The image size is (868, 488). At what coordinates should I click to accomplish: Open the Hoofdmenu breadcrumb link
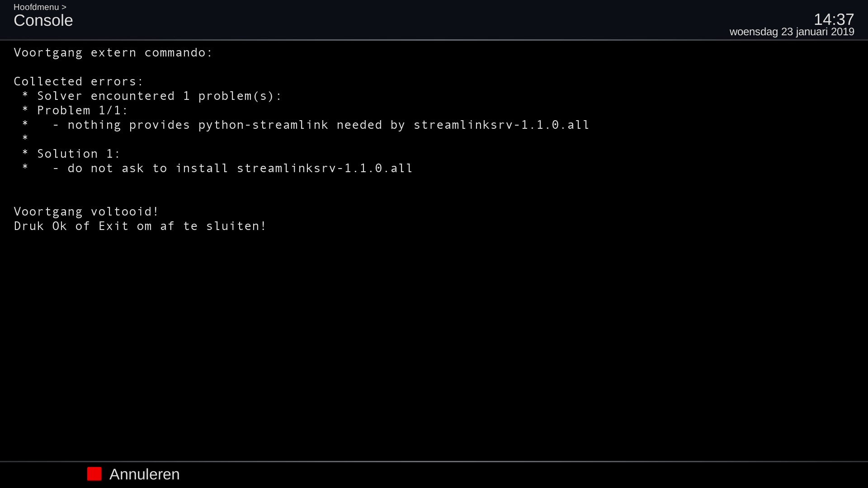(x=36, y=7)
